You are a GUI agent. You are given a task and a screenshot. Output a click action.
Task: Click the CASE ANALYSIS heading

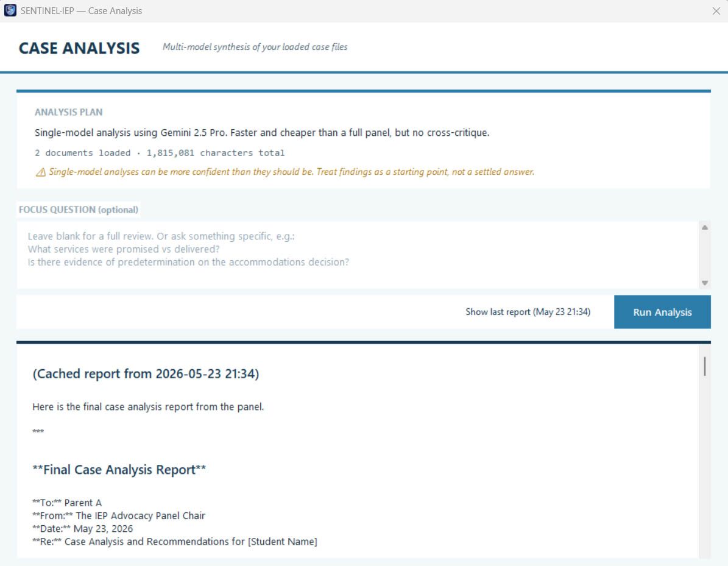click(79, 48)
